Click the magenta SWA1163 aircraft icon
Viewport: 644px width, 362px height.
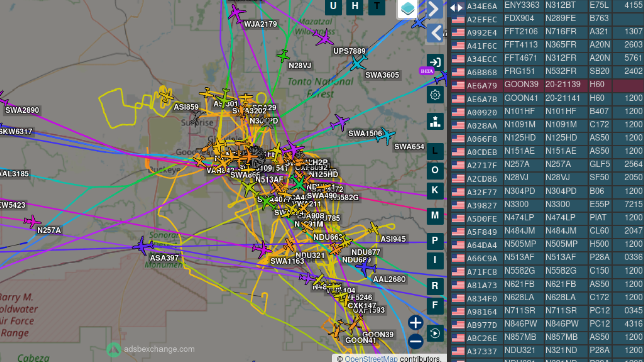262,249
